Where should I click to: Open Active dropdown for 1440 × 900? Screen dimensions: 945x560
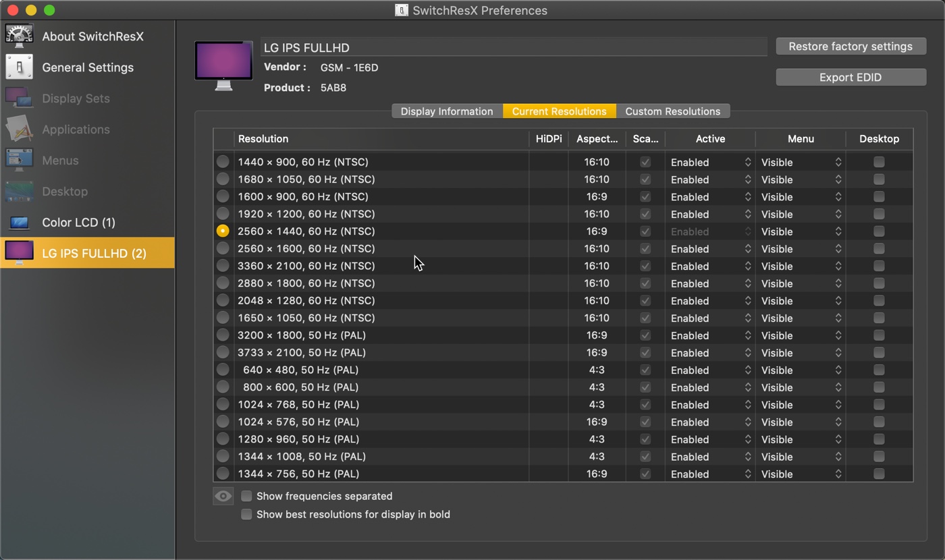[711, 162]
